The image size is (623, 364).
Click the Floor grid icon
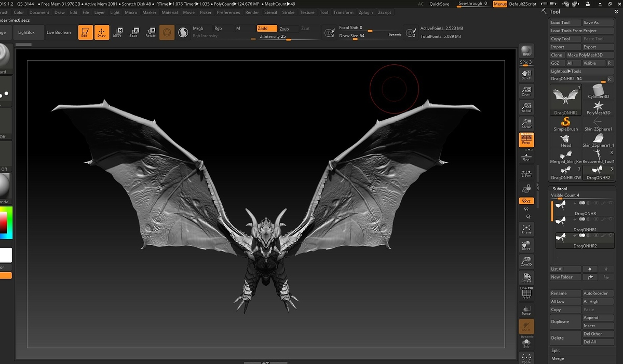526,157
